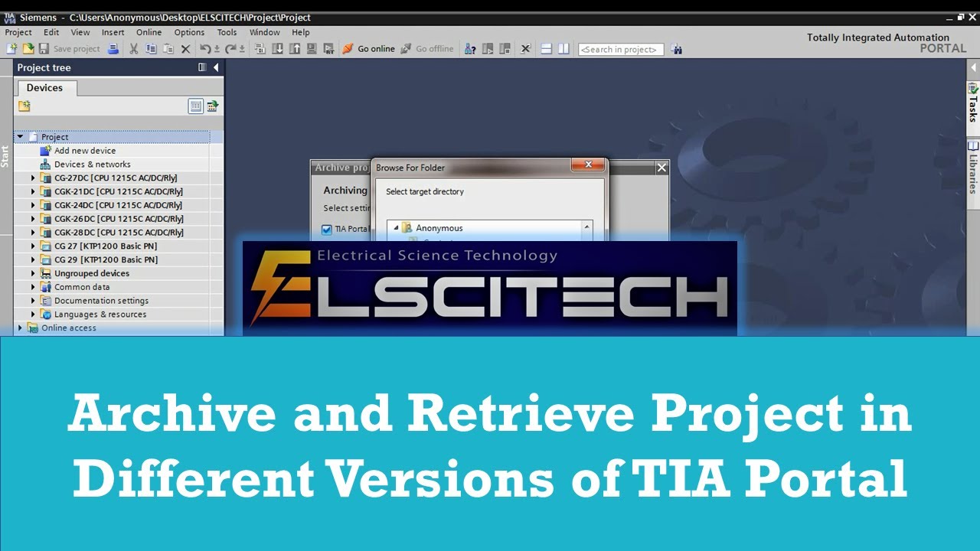Click the New project toolbar icon
The height and width of the screenshot is (551, 980).
click(12, 49)
